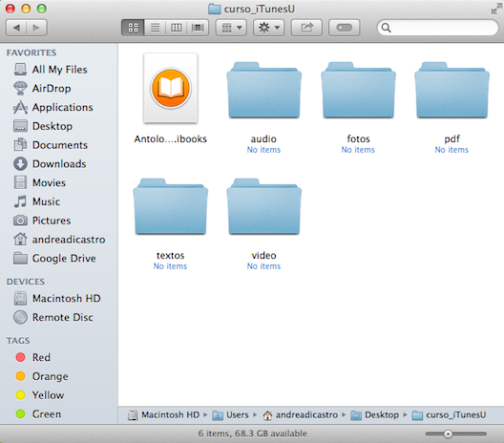Open the Action gear menu

click(x=269, y=28)
